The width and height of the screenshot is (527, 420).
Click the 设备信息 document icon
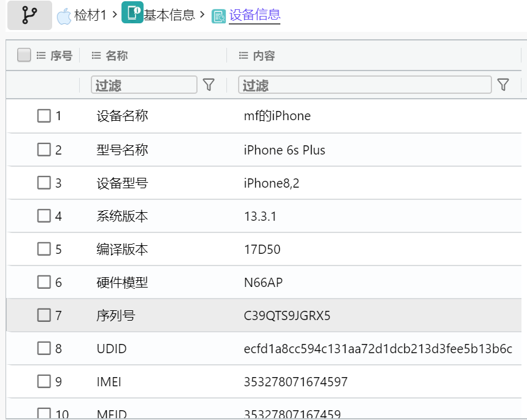coord(219,17)
